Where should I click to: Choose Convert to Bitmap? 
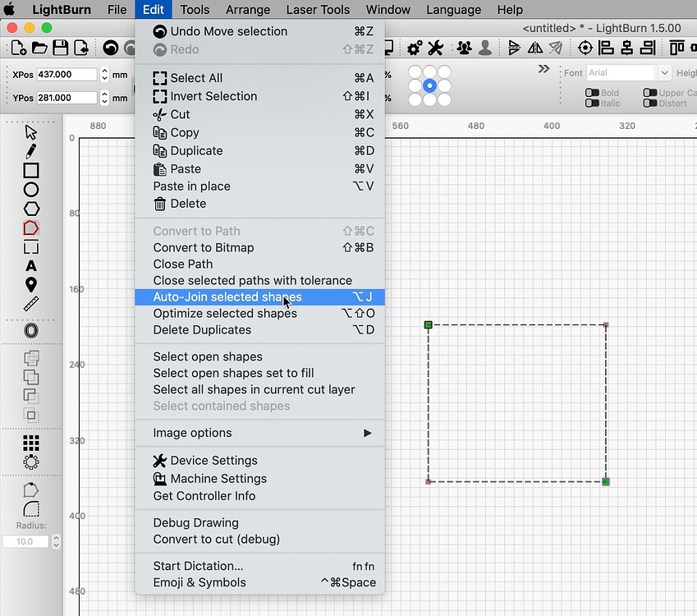click(x=259, y=247)
